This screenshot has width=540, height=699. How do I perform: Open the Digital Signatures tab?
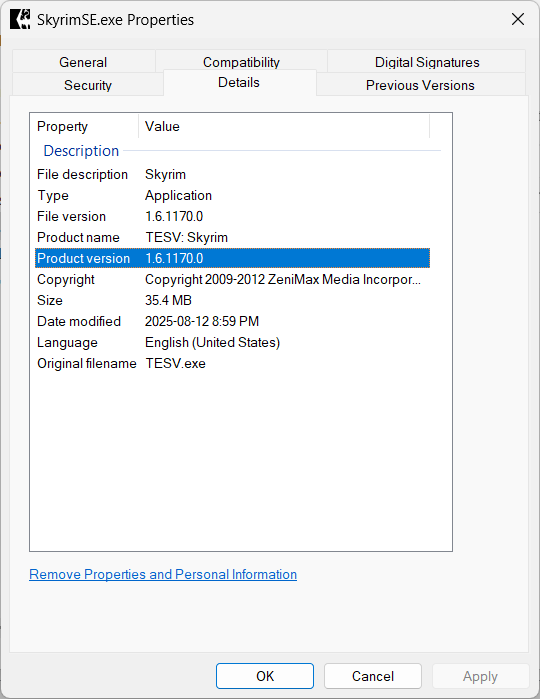coord(427,62)
